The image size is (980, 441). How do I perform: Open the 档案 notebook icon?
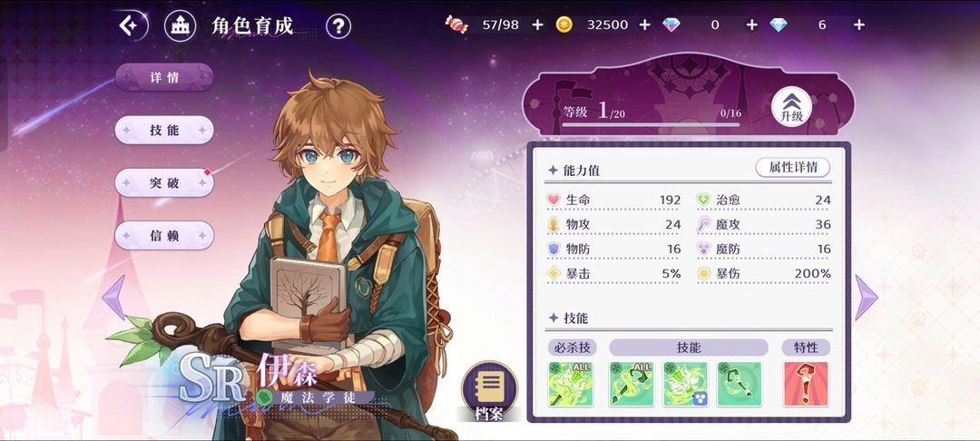[x=489, y=390]
